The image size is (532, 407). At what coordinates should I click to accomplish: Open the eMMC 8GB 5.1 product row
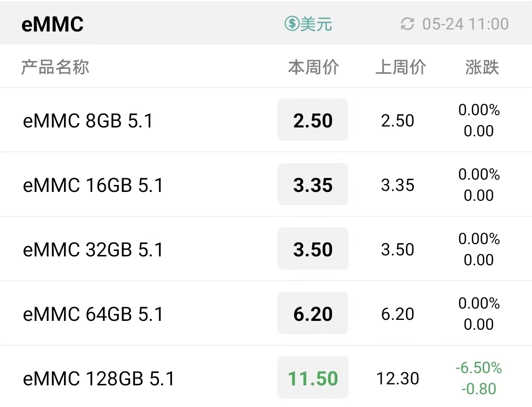(x=266, y=120)
